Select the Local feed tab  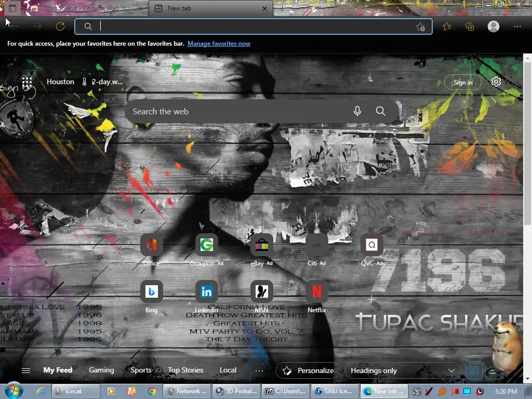tap(228, 370)
